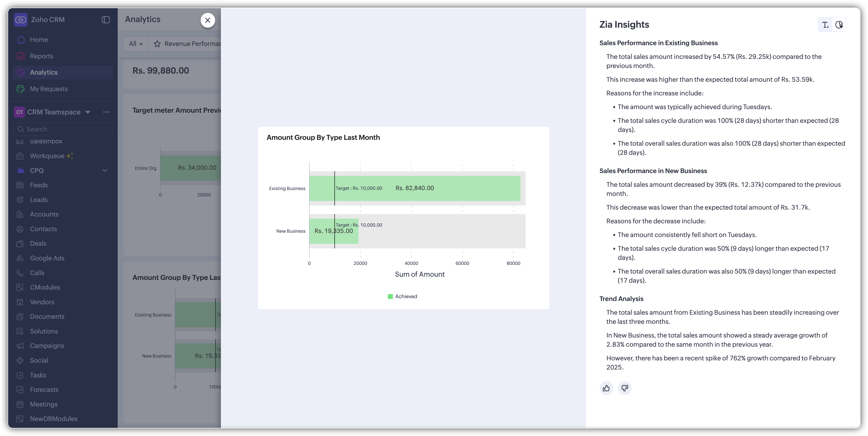Click the thumbs down feedback icon

click(624, 388)
